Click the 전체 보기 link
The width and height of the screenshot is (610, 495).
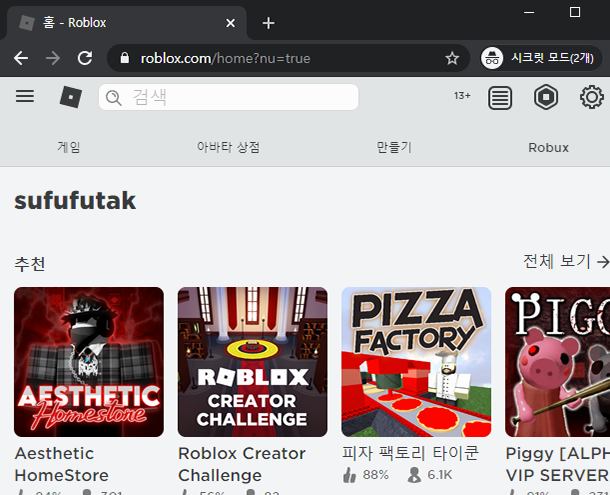tap(566, 261)
